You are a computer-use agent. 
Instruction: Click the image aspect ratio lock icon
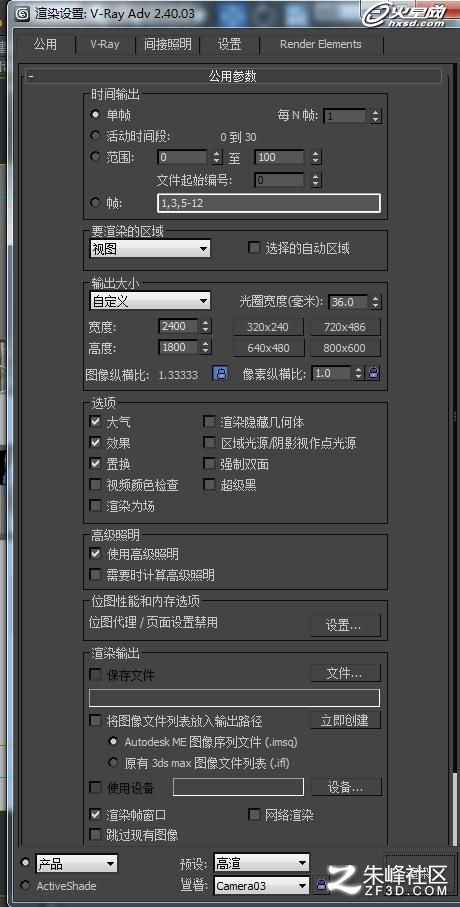click(x=220, y=374)
